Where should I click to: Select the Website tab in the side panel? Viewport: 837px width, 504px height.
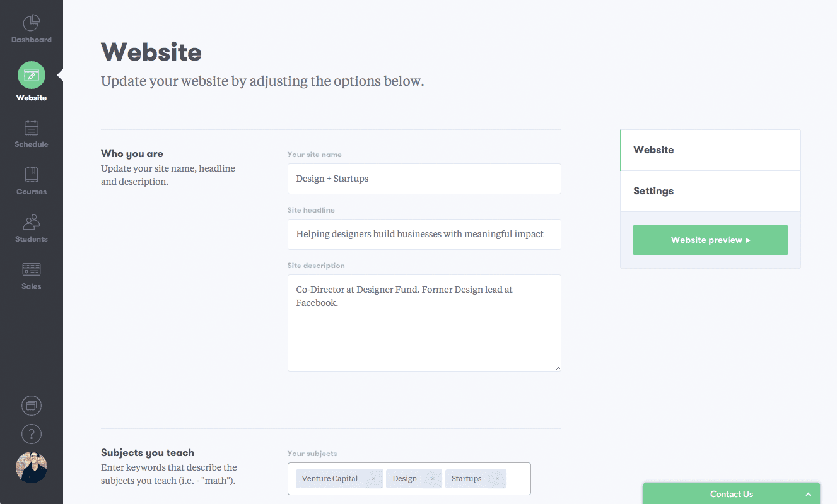click(653, 149)
